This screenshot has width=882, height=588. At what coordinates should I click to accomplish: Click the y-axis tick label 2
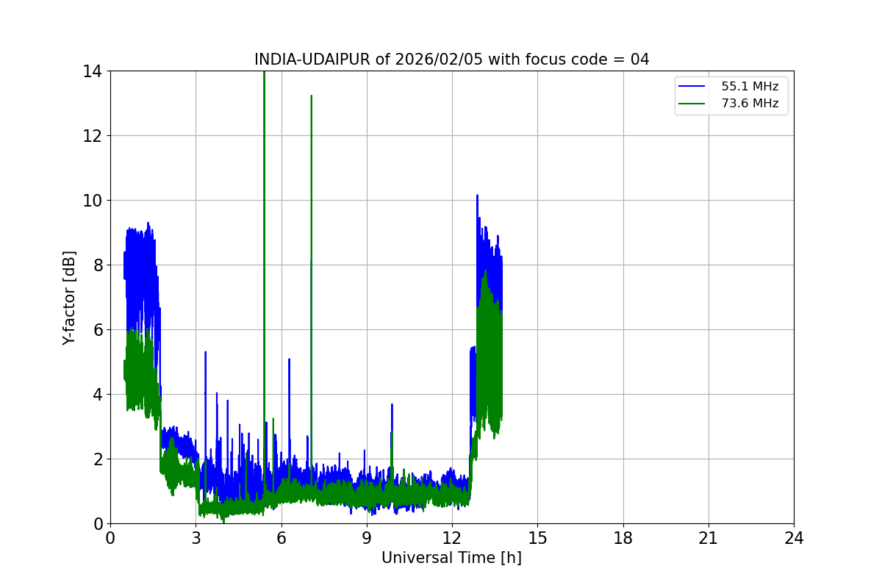point(98,459)
